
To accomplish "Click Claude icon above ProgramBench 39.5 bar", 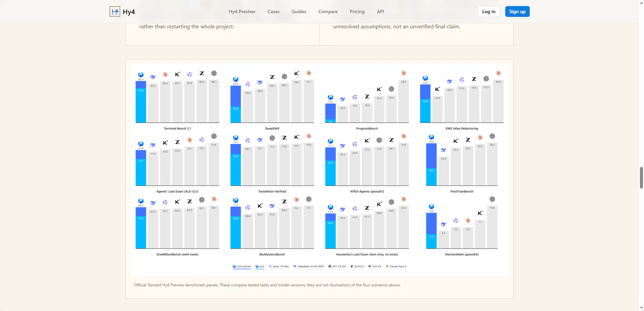I will pos(404,73).
